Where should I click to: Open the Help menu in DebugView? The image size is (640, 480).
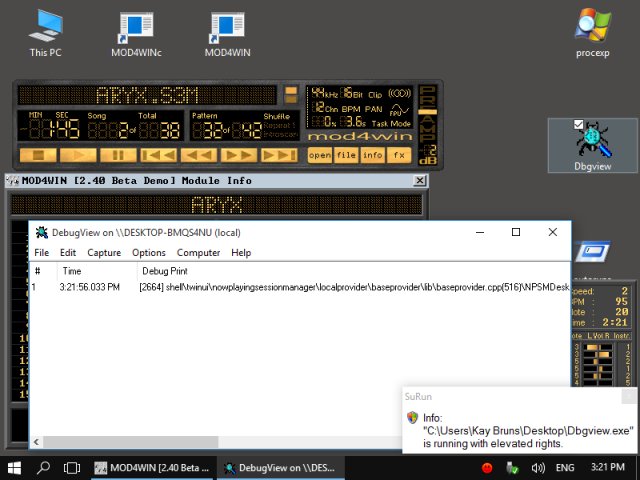click(x=241, y=253)
